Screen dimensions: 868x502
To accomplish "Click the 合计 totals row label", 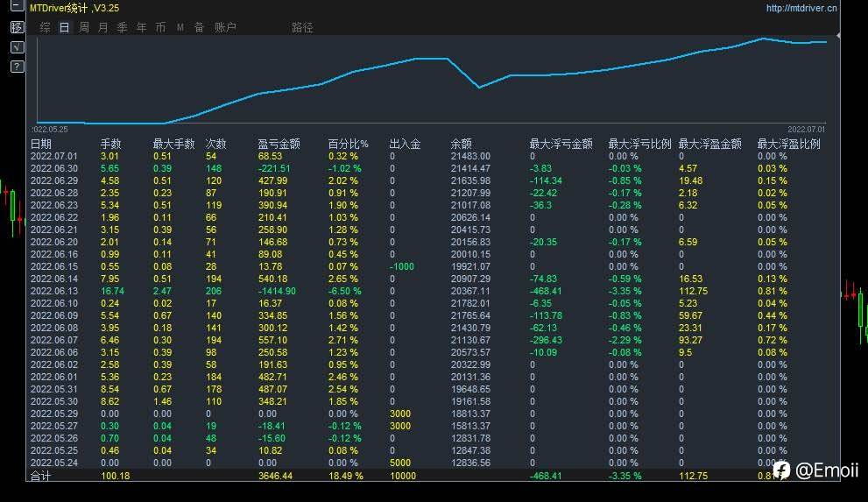I will [40, 476].
